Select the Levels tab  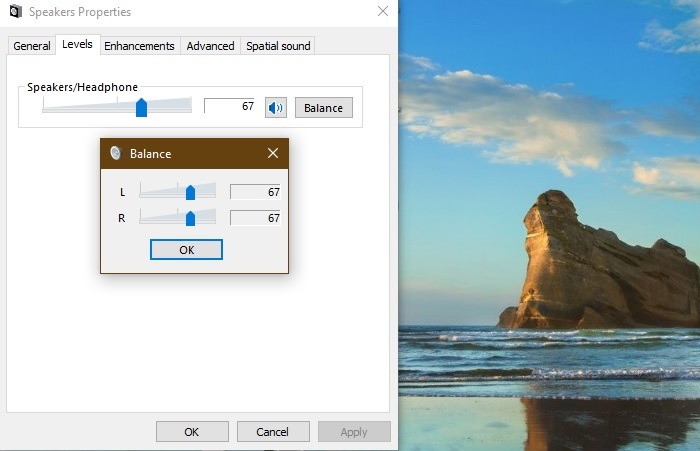77,44
